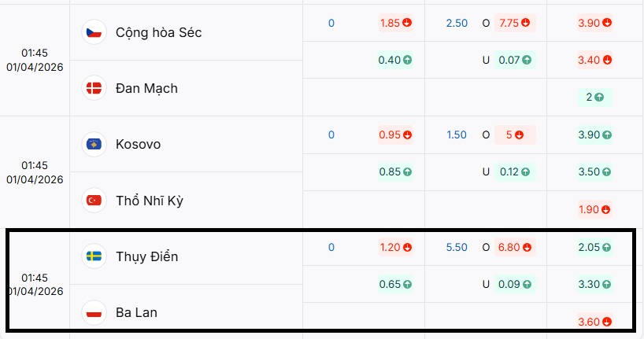Click the Denmark flag icon
The width and height of the screenshot is (644, 339).
tap(94, 88)
